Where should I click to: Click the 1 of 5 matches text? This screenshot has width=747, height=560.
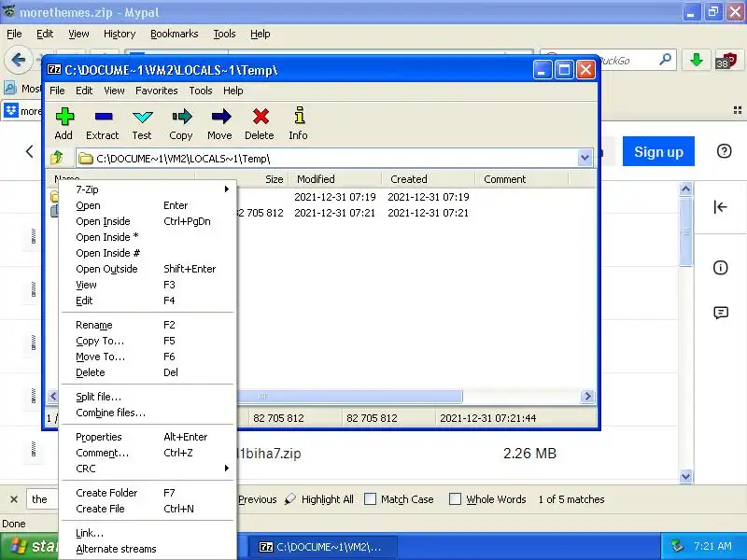(x=571, y=499)
